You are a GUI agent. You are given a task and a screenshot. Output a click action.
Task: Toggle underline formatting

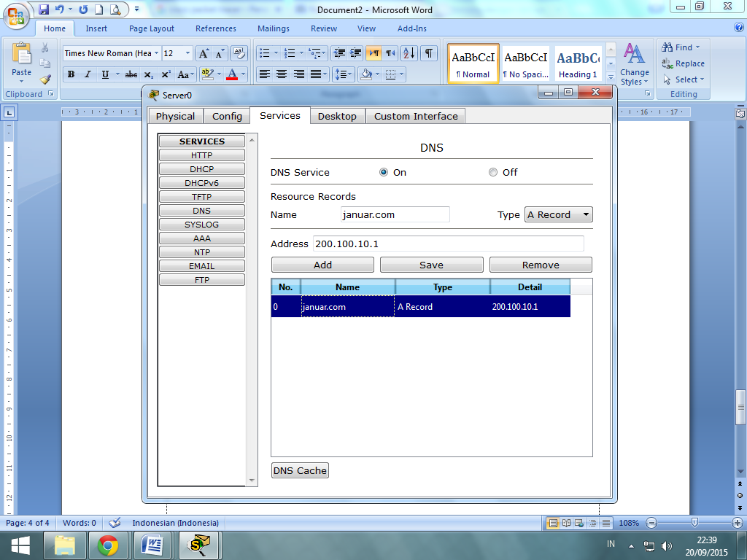(x=105, y=74)
